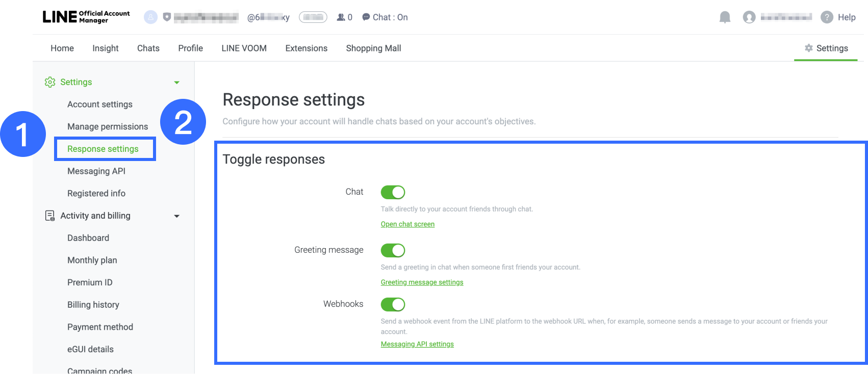
Task: Click the 'Response settings' page title
Action: [x=294, y=100]
